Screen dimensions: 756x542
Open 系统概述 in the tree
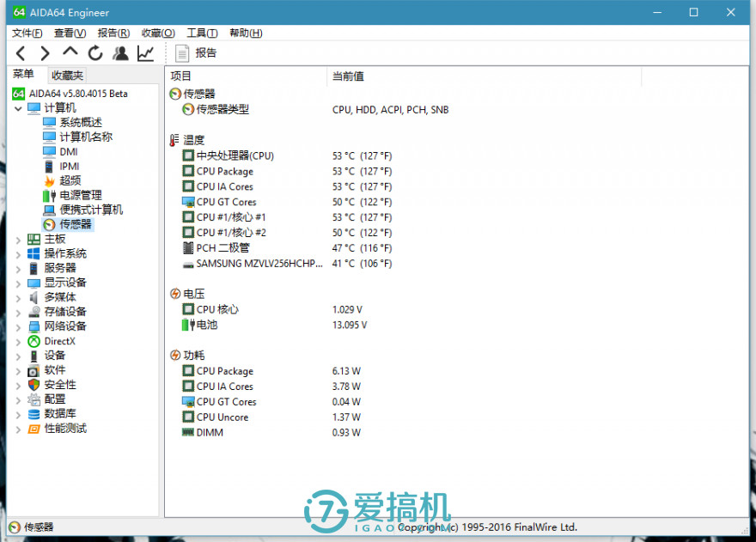point(80,122)
